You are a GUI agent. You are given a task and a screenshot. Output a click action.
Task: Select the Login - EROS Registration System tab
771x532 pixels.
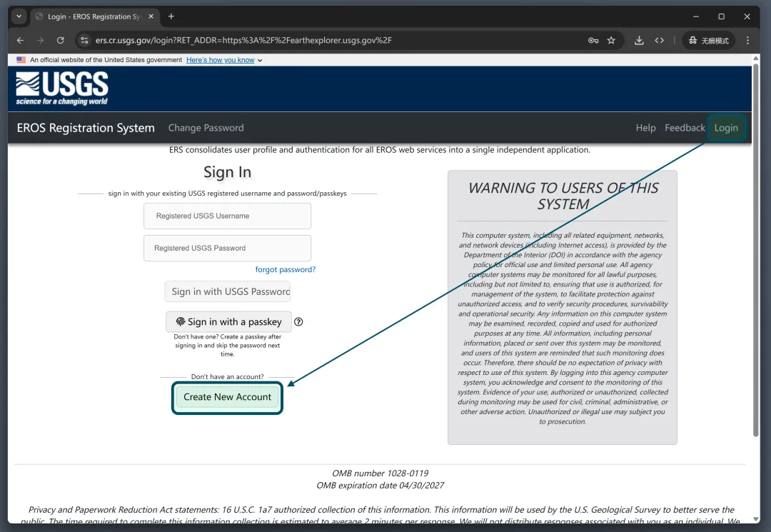(94, 16)
